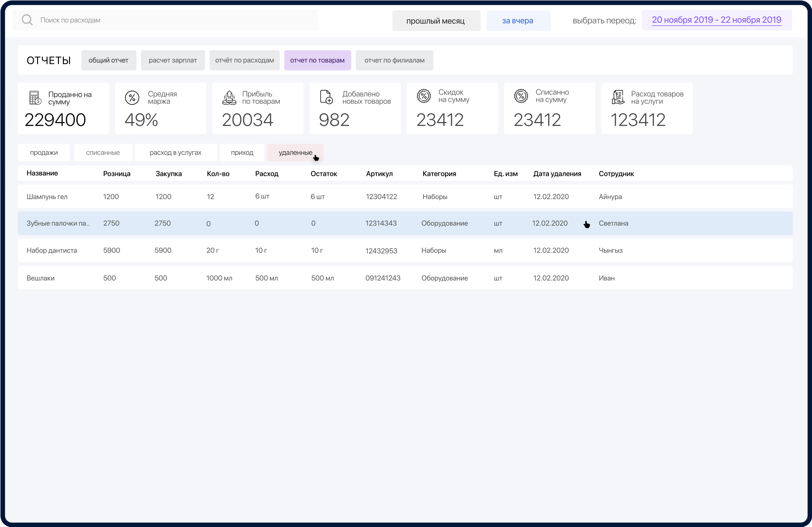Open the date range 20 ноября 2019 - 22 ноября 2019
The width and height of the screenshot is (812, 527).
(717, 20)
